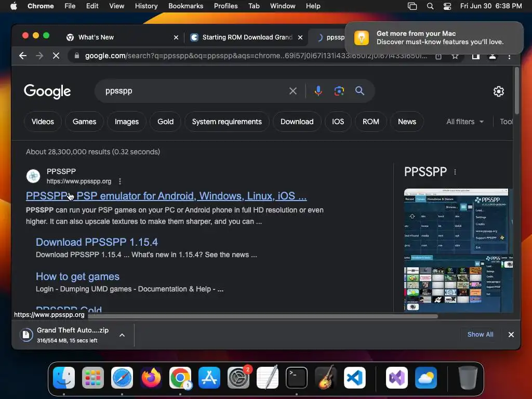Open PPSSPP PSP emulator result link
532x399 pixels.
click(x=166, y=196)
